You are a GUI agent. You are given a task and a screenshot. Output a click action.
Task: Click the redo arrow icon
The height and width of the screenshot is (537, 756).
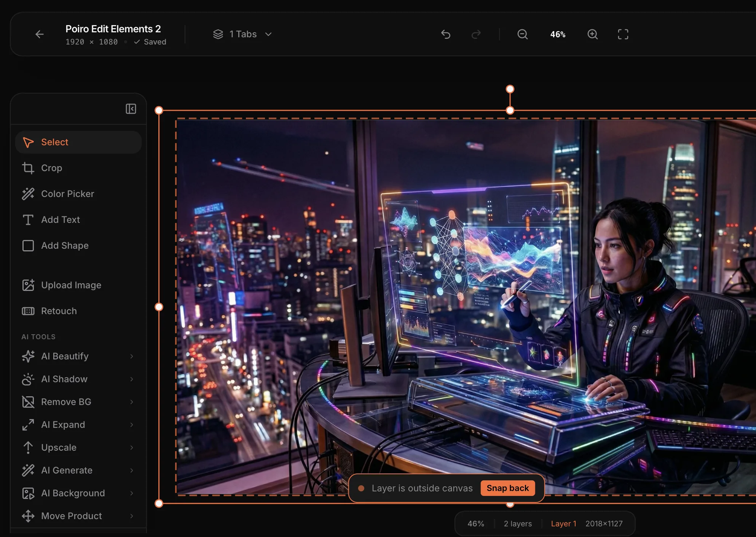[476, 34]
